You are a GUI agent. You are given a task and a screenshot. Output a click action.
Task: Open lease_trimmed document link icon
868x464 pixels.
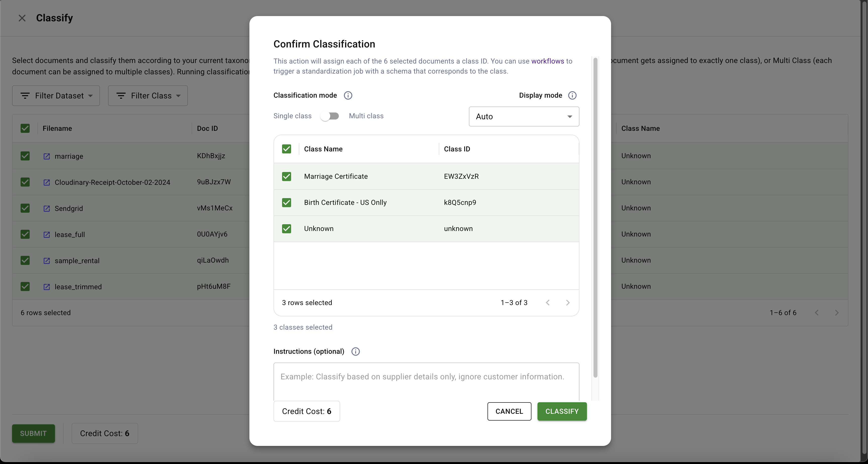coord(47,287)
